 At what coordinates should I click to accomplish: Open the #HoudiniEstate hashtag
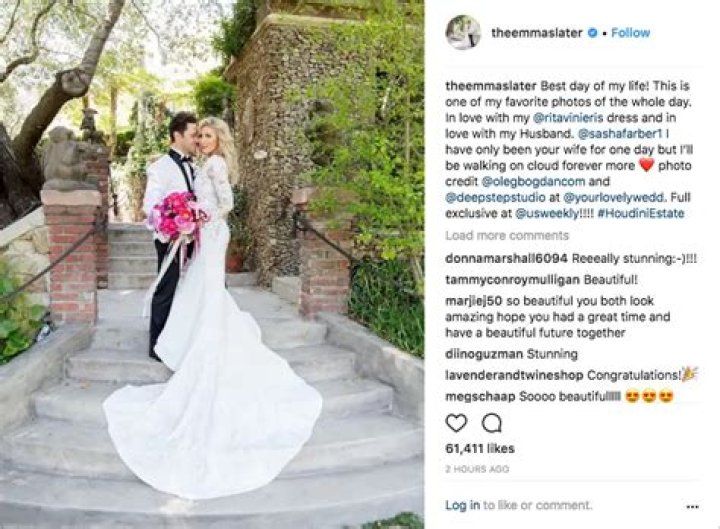[641, 214]
